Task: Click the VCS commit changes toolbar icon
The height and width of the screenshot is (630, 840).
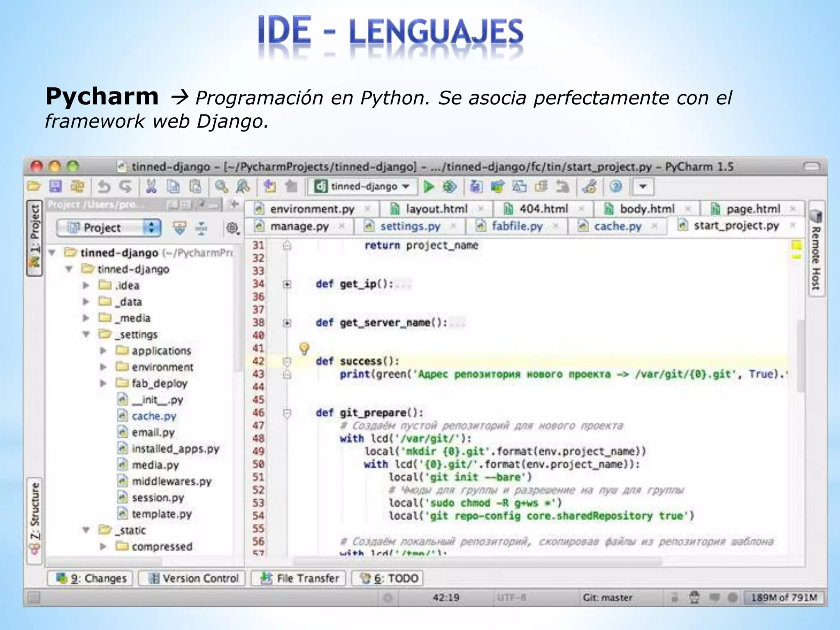Action: [498, 187]
